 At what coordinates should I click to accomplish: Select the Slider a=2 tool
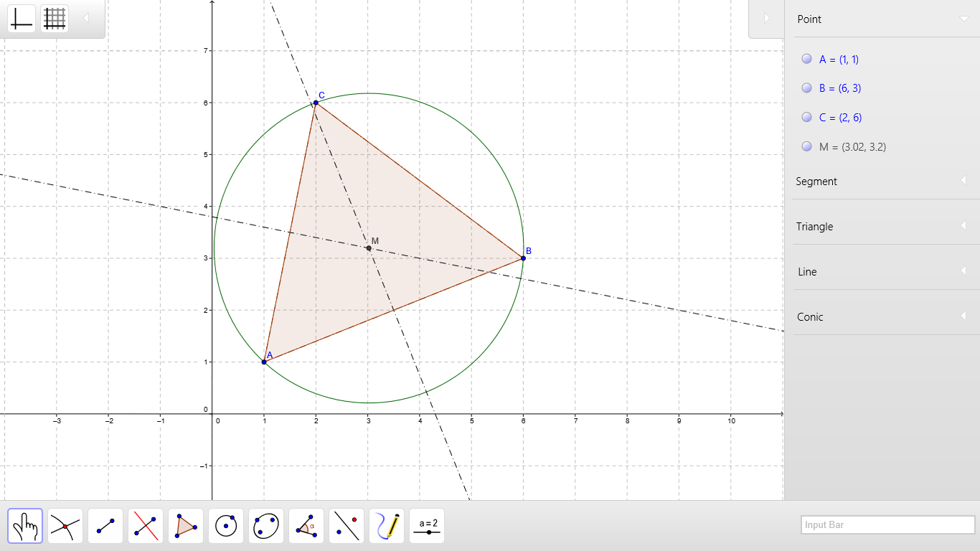coord(427,526)
